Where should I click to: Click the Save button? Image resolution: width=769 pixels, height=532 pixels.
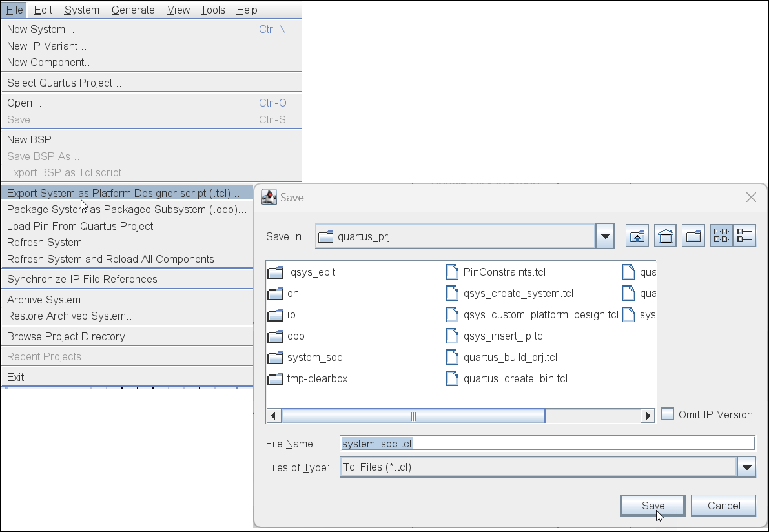tap(652, 506)
